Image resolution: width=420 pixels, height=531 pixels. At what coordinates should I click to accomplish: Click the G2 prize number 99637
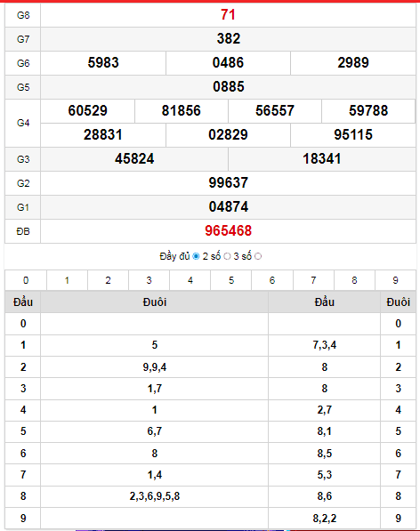point(229,183)
